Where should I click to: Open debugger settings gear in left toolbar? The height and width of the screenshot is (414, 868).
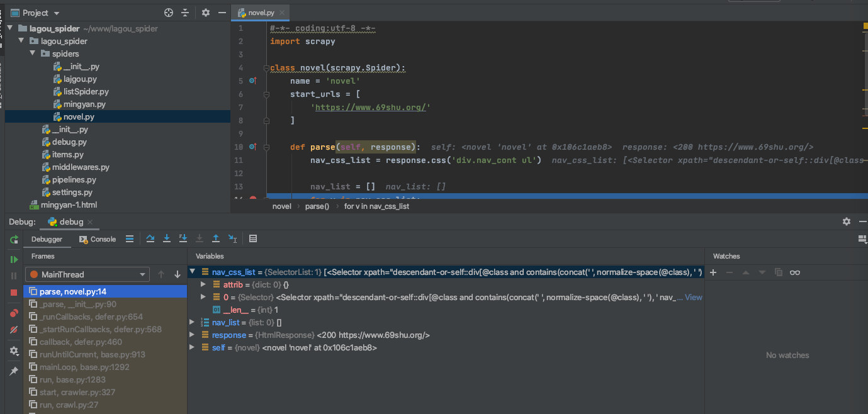[x=14, y=351]
